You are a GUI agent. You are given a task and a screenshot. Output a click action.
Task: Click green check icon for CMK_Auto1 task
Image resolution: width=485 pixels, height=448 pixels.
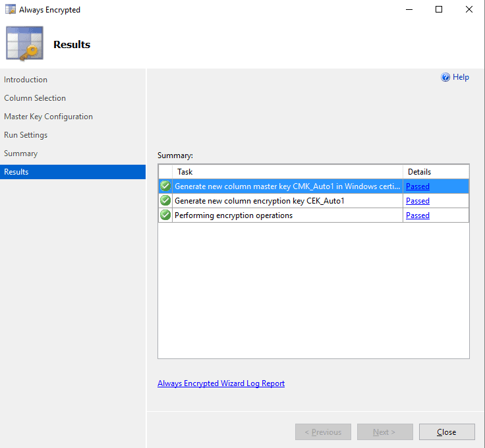click(x=165, y=186)
